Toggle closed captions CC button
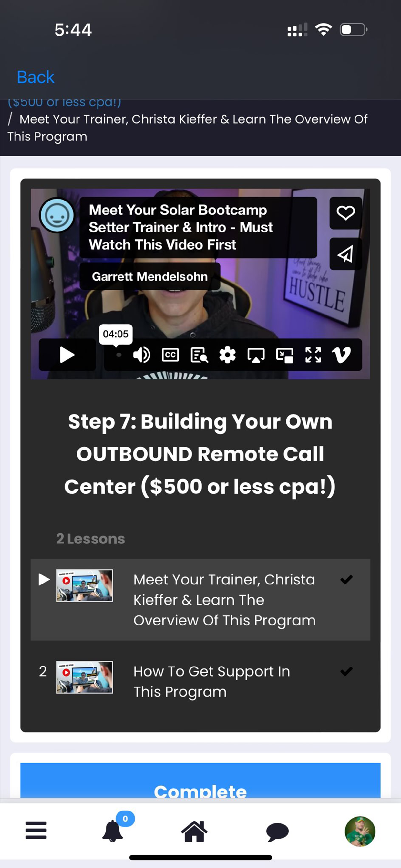 coord(170,355)
